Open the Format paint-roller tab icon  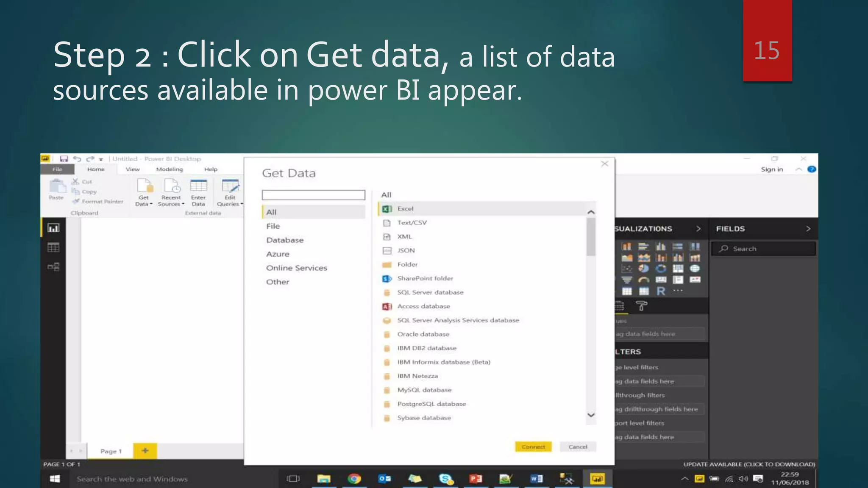pos(642,306)
